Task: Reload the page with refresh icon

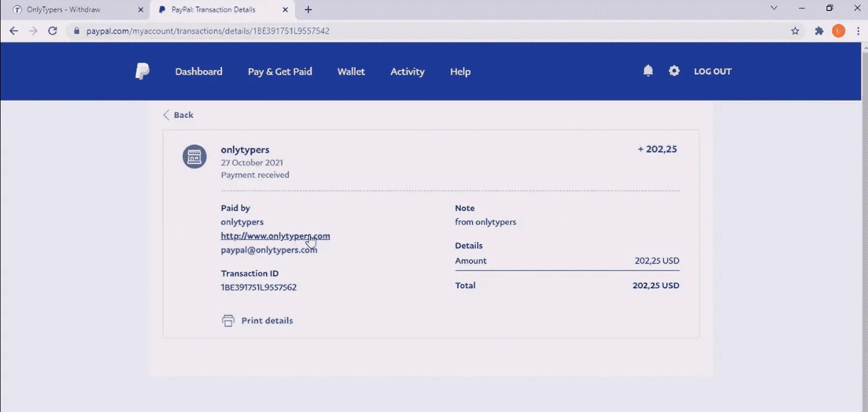Action: [x=53, y=31]
